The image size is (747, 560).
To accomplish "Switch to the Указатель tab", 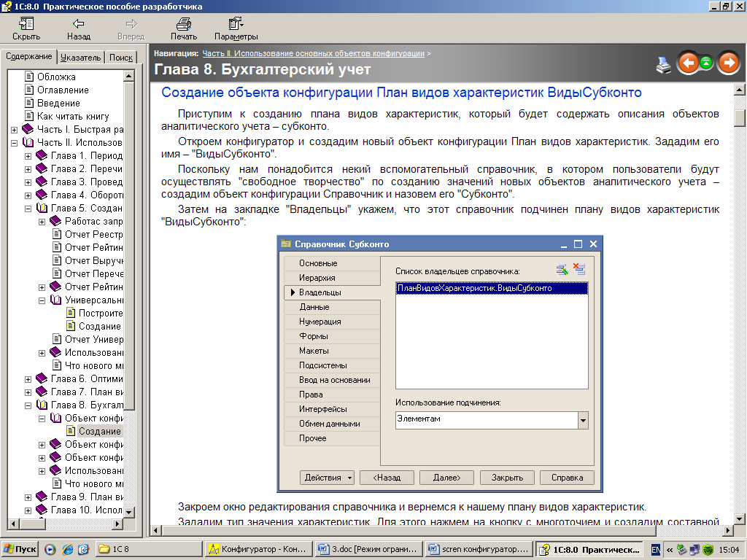I will pos(80,58).
